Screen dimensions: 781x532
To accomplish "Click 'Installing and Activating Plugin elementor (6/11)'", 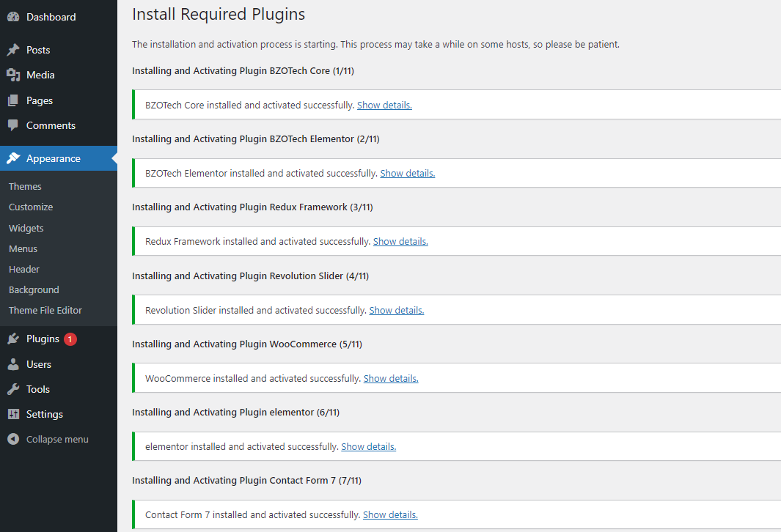I will pyautogui.click(x=235, y=412).
